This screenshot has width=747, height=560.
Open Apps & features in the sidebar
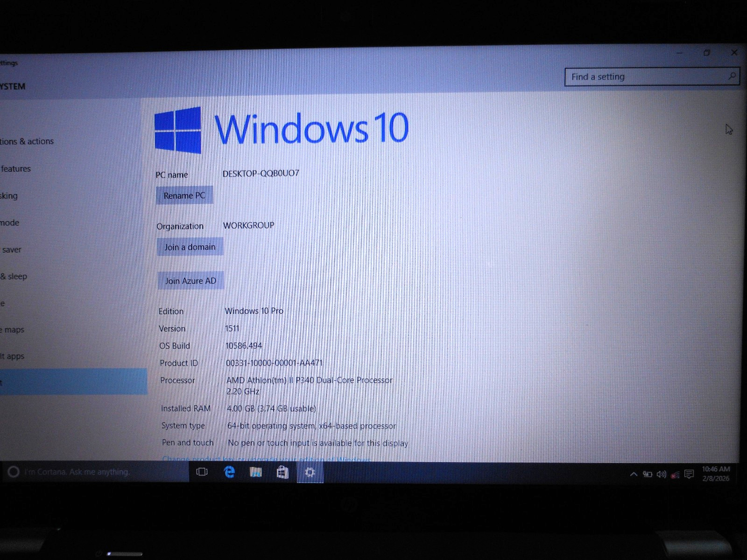click(x=15, y=168)
